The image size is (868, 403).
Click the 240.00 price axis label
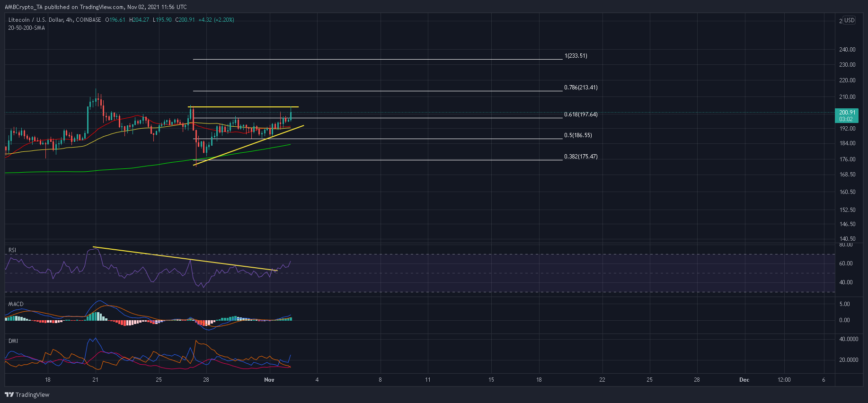coord(847,50)
